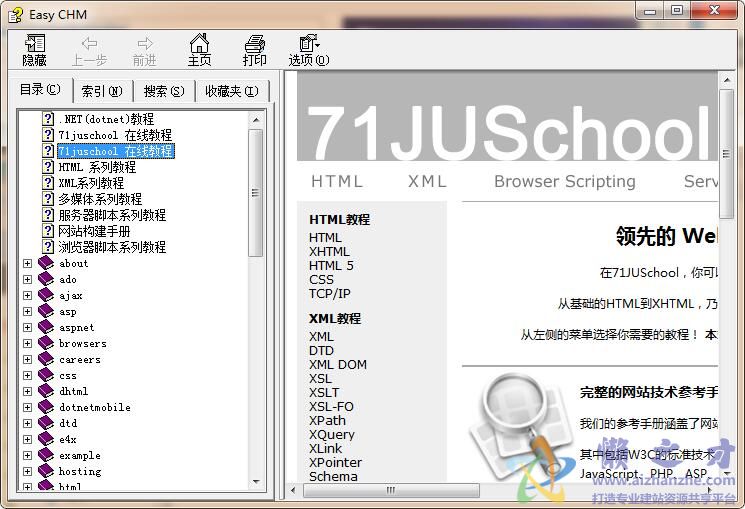Open 选项 (Options) toolbar icon

click(309, 43)
